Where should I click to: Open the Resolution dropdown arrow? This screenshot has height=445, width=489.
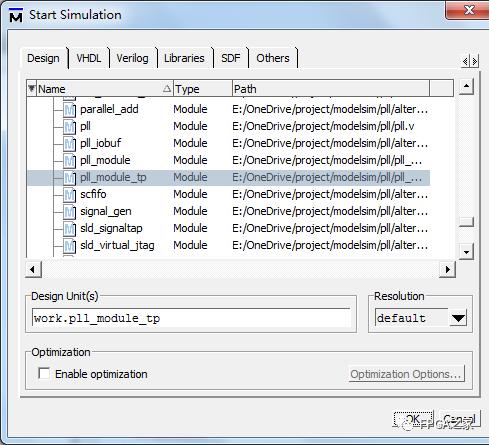point(458,318)
